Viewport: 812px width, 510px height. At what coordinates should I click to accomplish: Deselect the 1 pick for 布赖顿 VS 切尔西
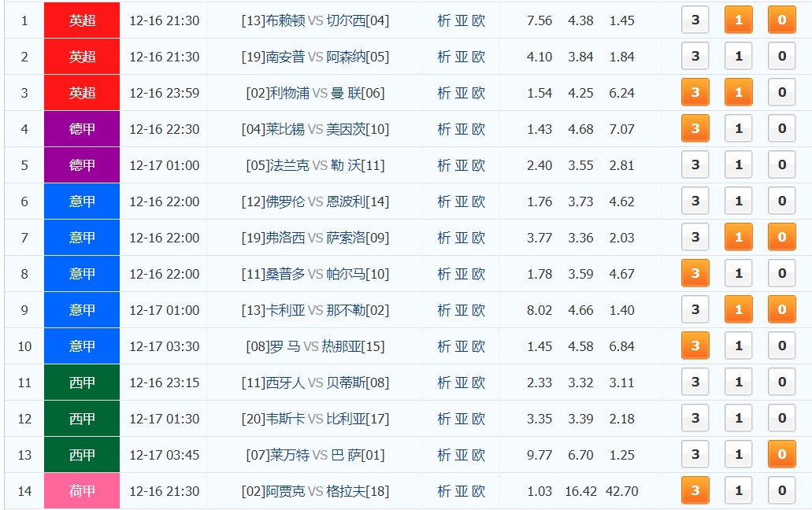pos(739,20)
